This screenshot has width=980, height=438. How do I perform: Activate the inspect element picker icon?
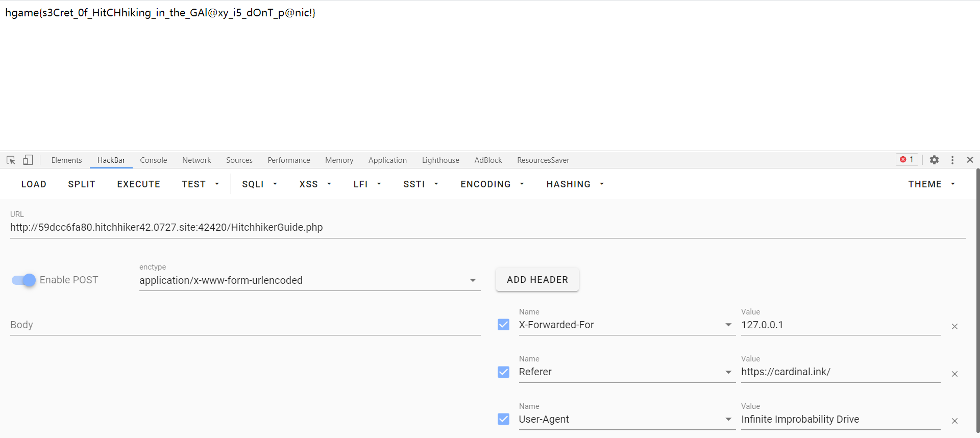(11, 160)
